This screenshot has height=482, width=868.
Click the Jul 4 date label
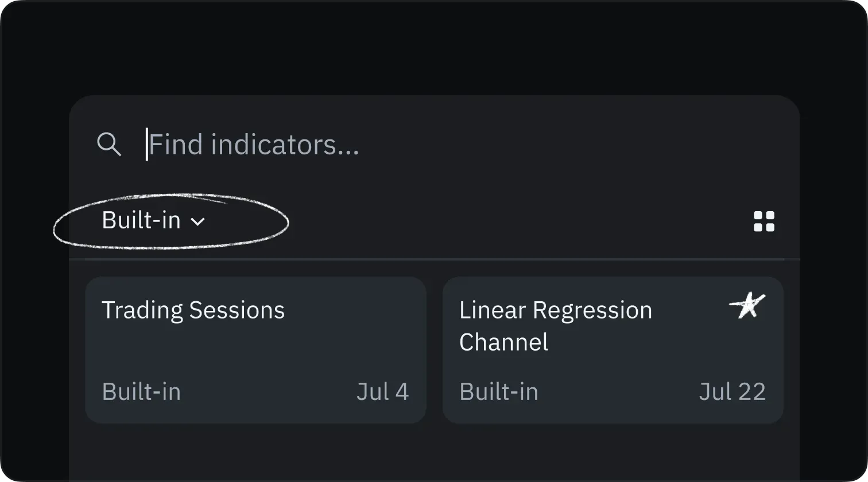[382, 392]
